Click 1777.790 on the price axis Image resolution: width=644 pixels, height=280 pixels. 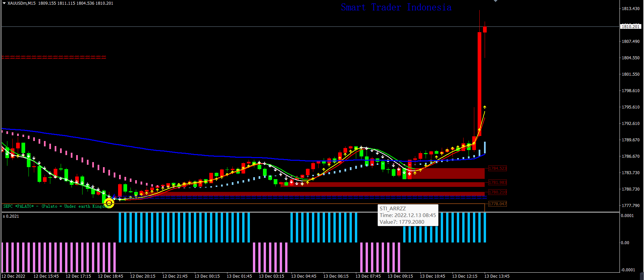631,206
